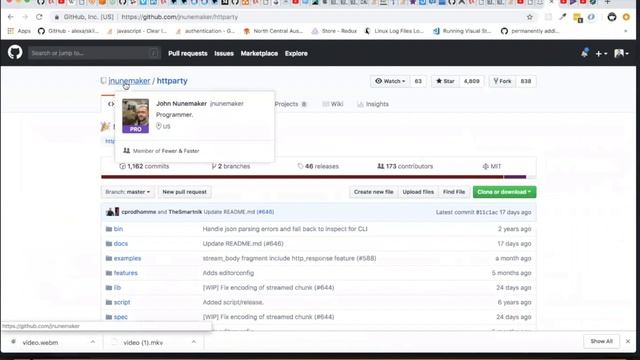Viewport: 640px width, 360px height.
Task: Click cprodhomme commit author name
Action: (x=139, y=212)
